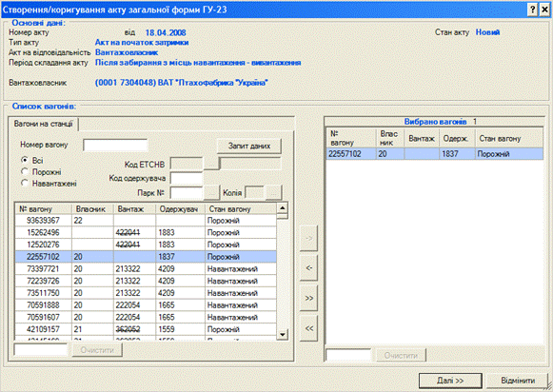Image resolution: width=553 pixels, height=392 pixels.
Task: Select the Всі radio button
Action: point(25,160)
